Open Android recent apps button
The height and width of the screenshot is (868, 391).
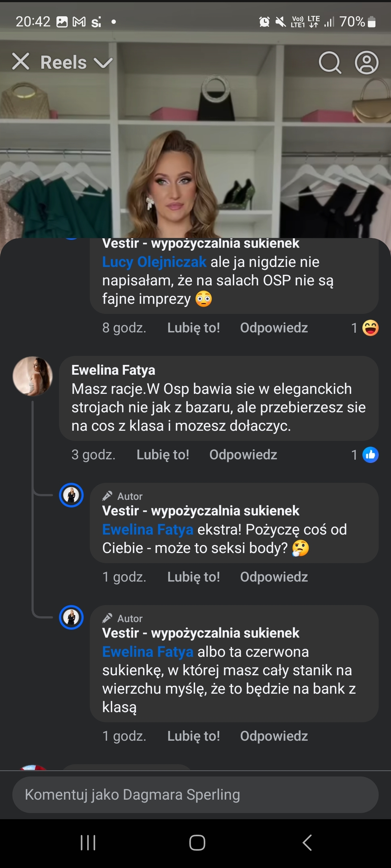pyautogui.click(x=88, y=842)
